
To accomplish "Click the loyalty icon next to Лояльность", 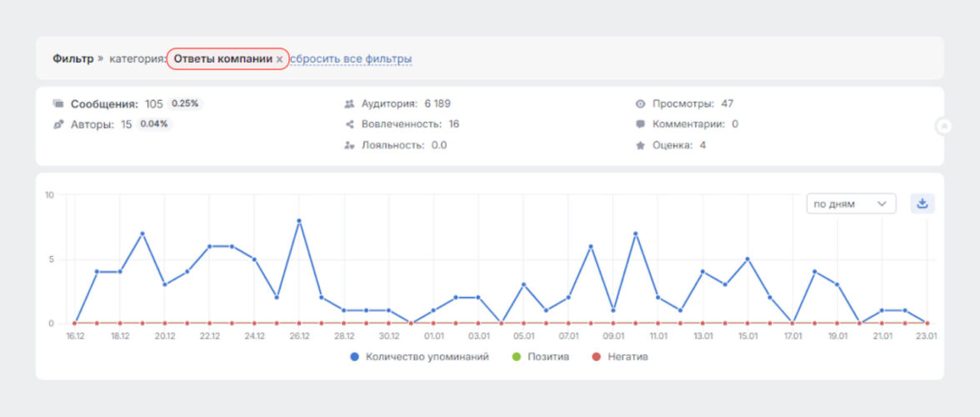I will pos(349,145).
